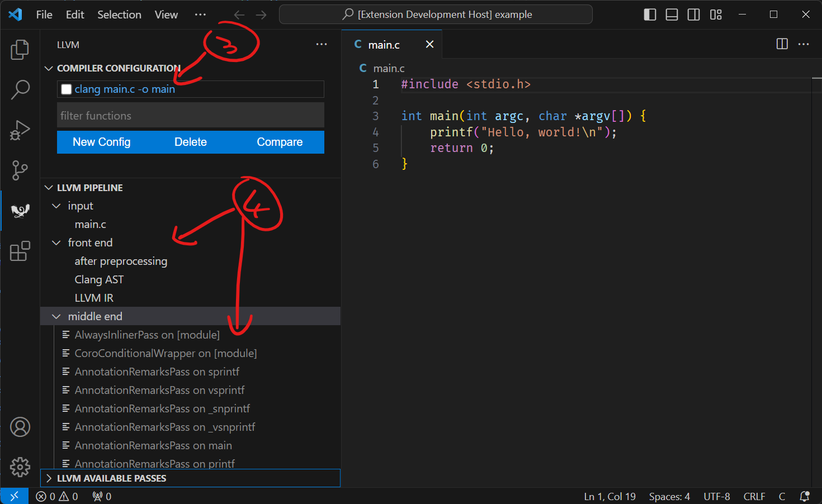822x504 pixels.
Task: Click the filter functions input field
Action: tap(191, 116)
